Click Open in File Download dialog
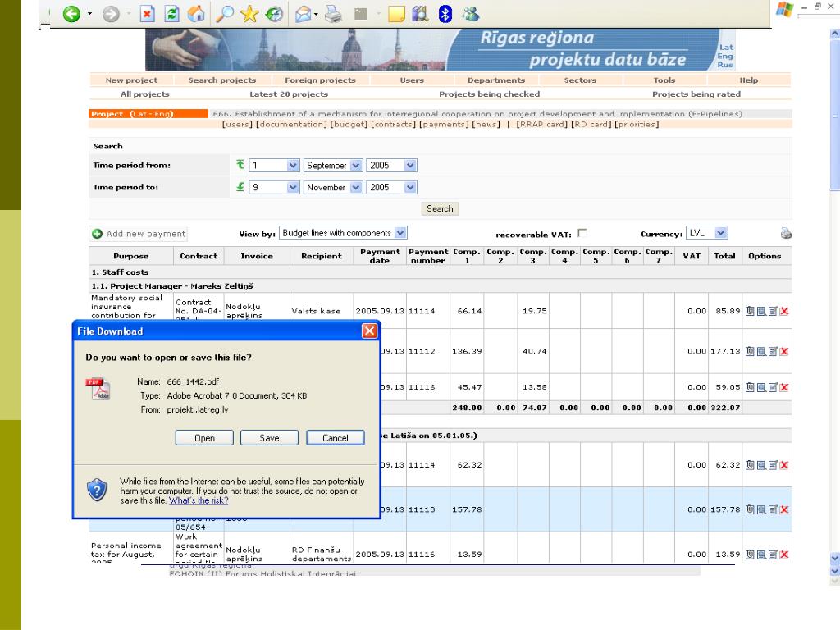 pyautogui.click(x=204, y=438)
